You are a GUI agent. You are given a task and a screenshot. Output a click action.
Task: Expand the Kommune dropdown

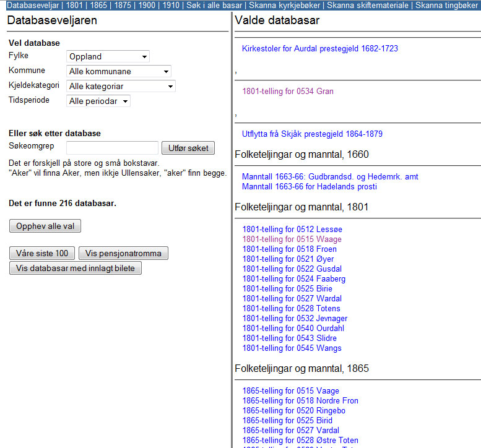click(x=119, y=71)
